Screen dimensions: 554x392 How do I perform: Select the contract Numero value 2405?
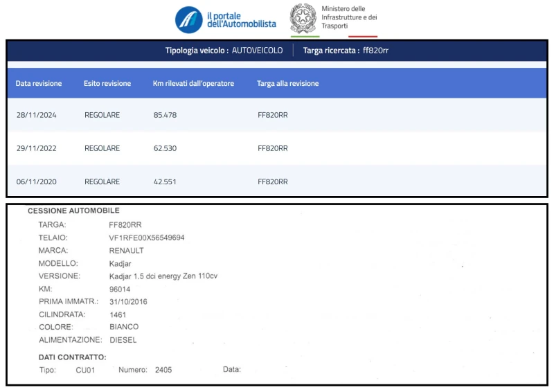[163, 370]
